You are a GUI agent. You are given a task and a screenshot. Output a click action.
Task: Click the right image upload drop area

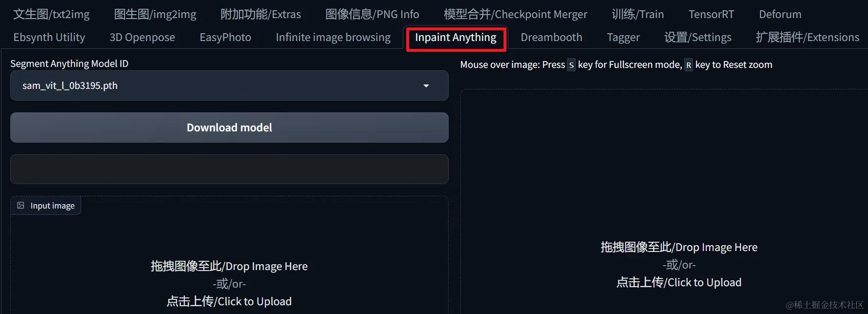[664, 201]
